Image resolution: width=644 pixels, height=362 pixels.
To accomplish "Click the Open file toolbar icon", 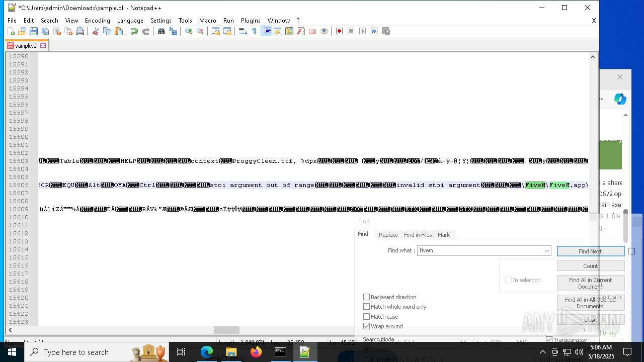I will coord(22,31).
